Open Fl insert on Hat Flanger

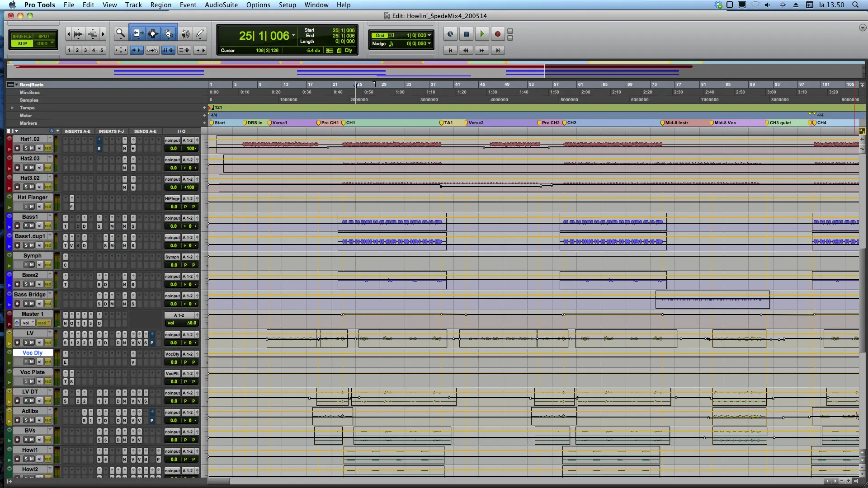click(x=71, y=207)
